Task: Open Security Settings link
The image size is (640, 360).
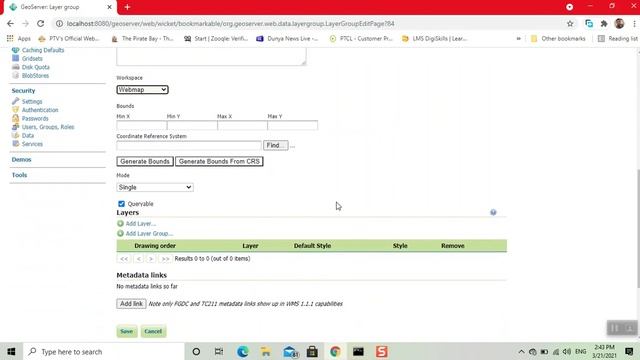Action: pyautogui.click(x=32, y=102)
